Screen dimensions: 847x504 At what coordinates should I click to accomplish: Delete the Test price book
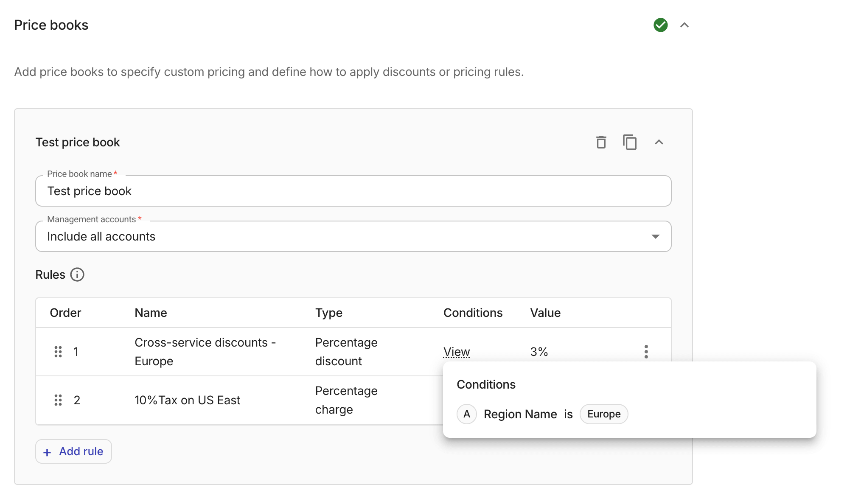pyautogui.click(x=601, y=142)
